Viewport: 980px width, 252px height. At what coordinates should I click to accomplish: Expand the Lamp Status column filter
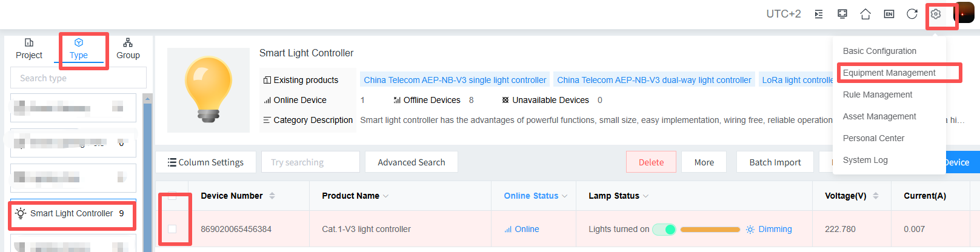coord(646,196)
